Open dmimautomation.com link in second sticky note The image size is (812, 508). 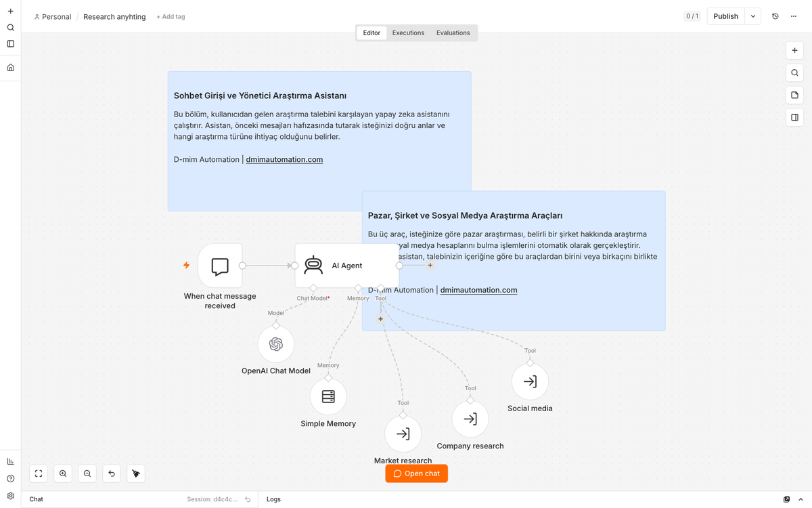pos(478,290)
